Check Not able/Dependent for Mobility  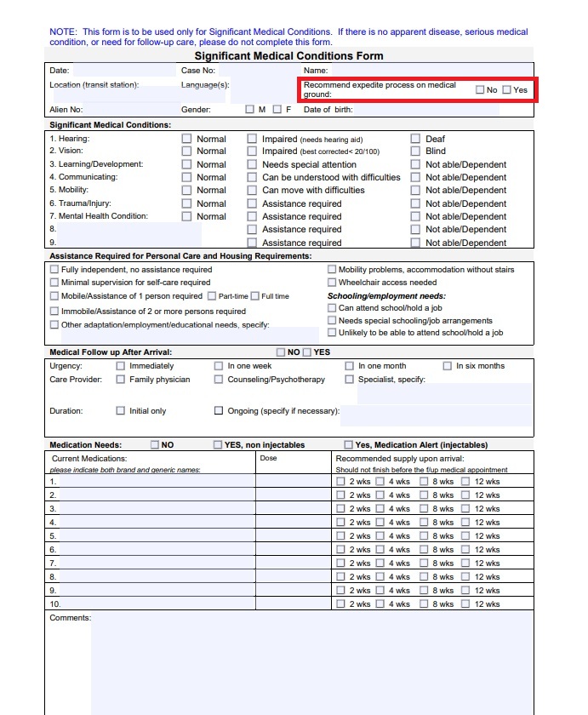[416, 191]
